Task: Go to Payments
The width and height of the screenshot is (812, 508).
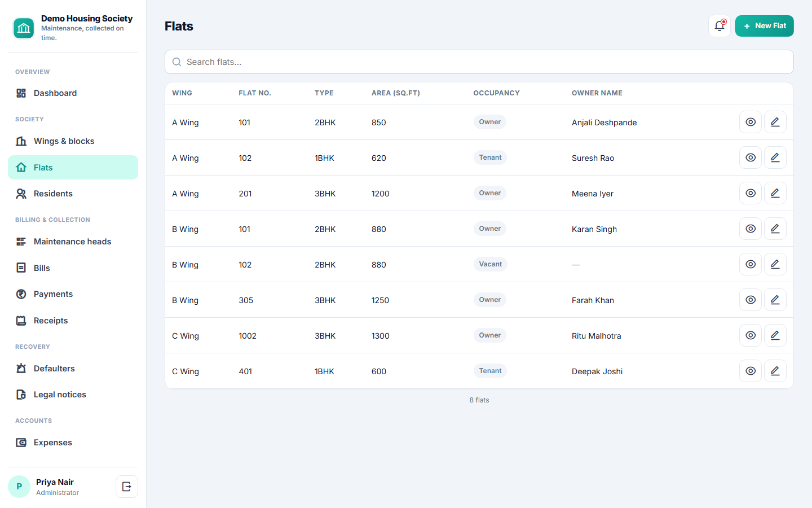Action: [x=73, y=294]
